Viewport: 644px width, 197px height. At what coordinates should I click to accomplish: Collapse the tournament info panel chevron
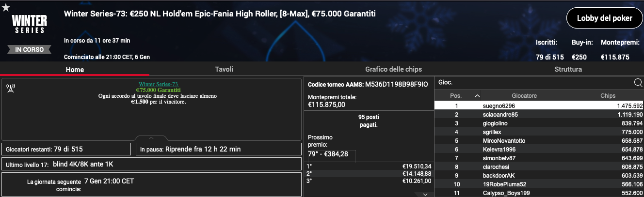point(151,138)
